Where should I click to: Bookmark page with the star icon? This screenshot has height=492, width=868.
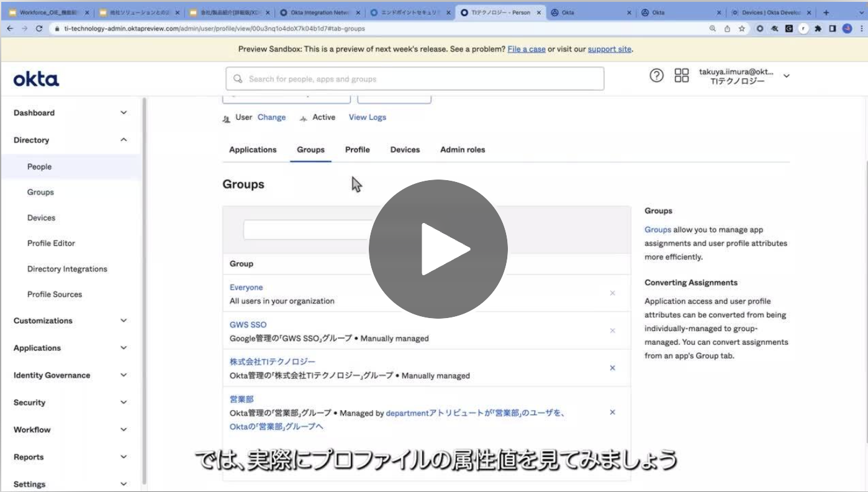(x=741, y=29)
